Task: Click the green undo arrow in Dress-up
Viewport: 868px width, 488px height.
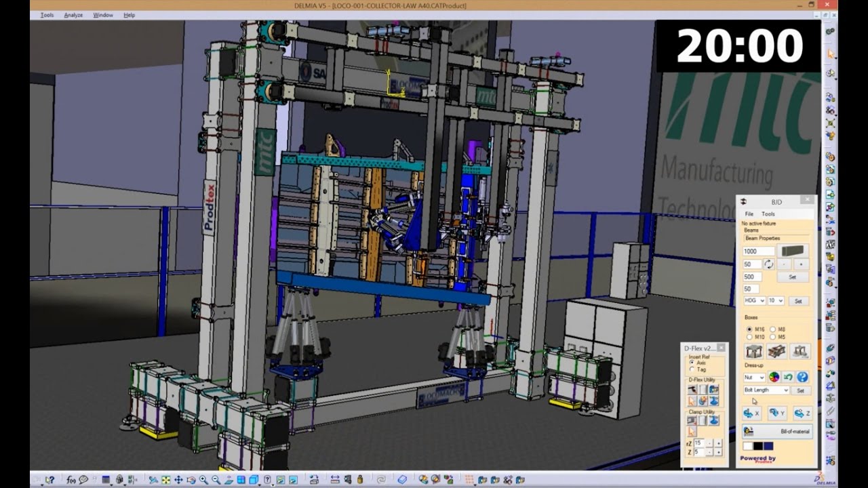Action: coord(788,377)
